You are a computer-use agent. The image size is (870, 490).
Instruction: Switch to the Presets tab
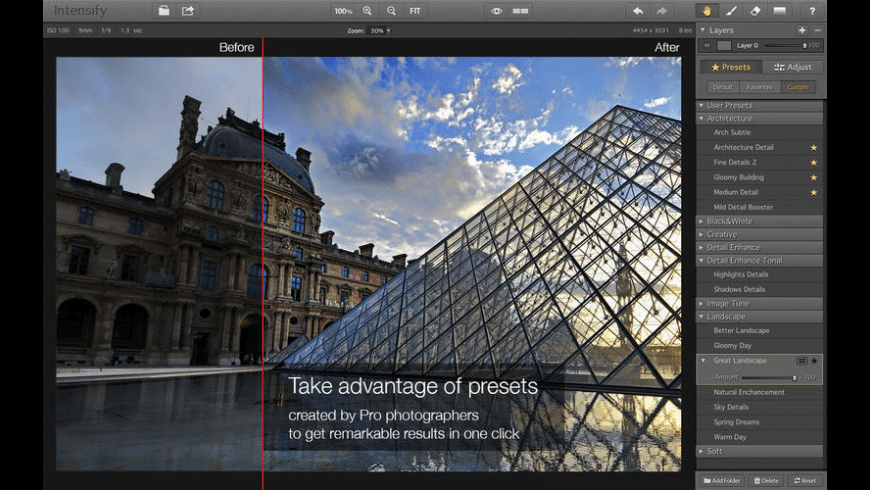click(x=730, y=67)
